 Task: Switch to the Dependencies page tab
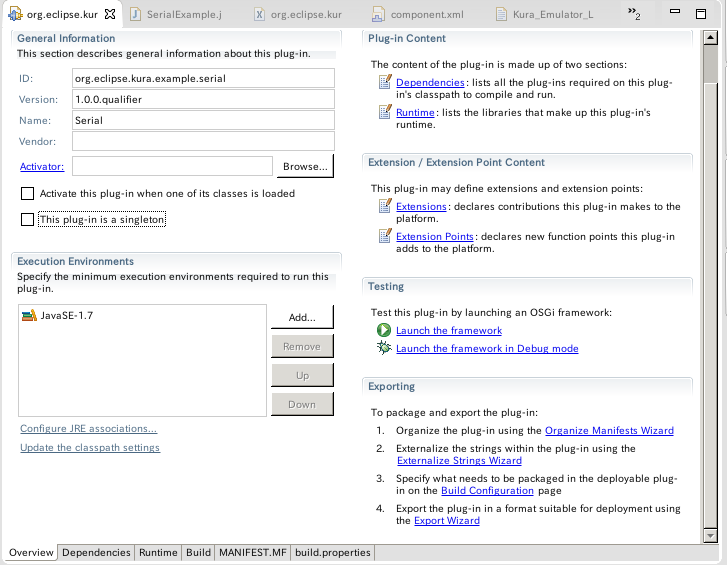(96, 552)
